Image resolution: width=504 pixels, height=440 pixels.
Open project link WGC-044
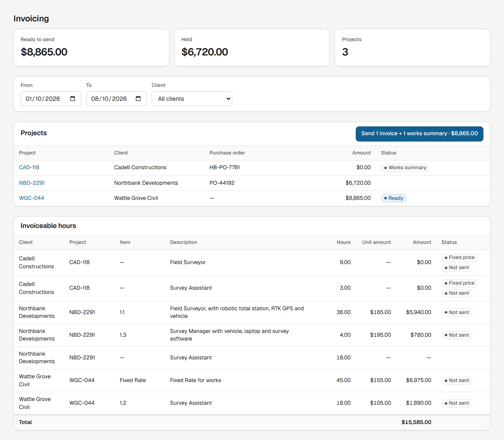tap(31, 198)
